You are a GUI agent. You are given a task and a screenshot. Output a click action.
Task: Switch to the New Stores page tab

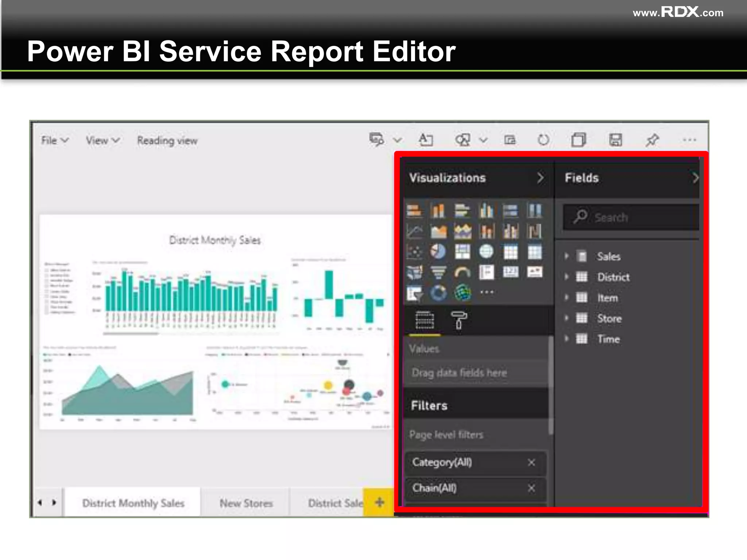246,503
